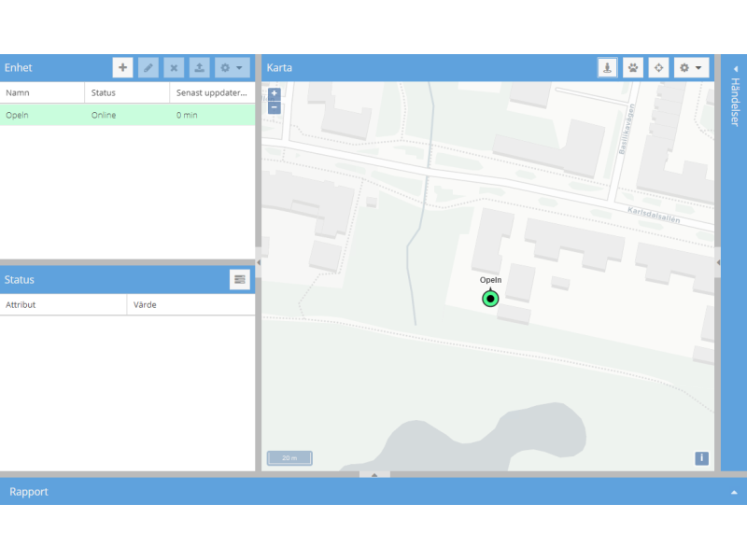Select the Opeln device row
Viewport: 747px width, 560px height.
[127, 115]
